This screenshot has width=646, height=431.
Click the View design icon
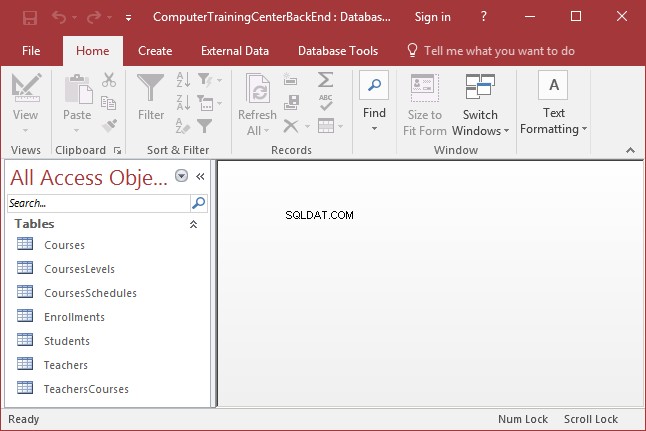(26, 87)
